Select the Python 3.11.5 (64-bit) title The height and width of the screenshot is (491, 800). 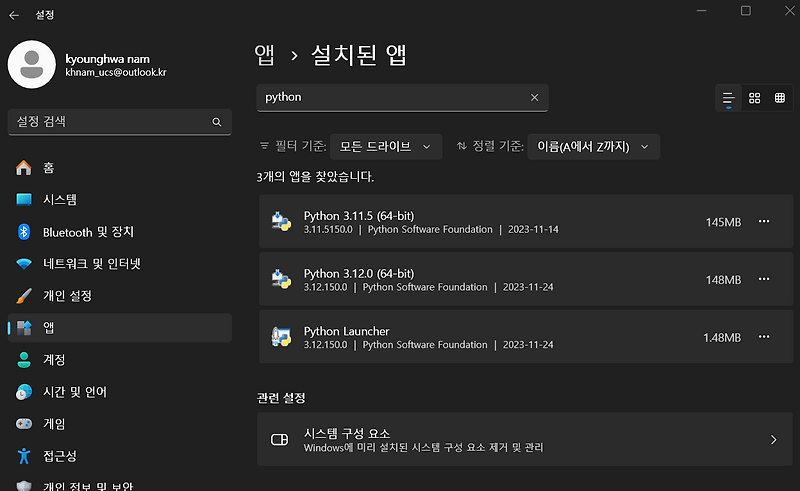(x=359, y=216)
